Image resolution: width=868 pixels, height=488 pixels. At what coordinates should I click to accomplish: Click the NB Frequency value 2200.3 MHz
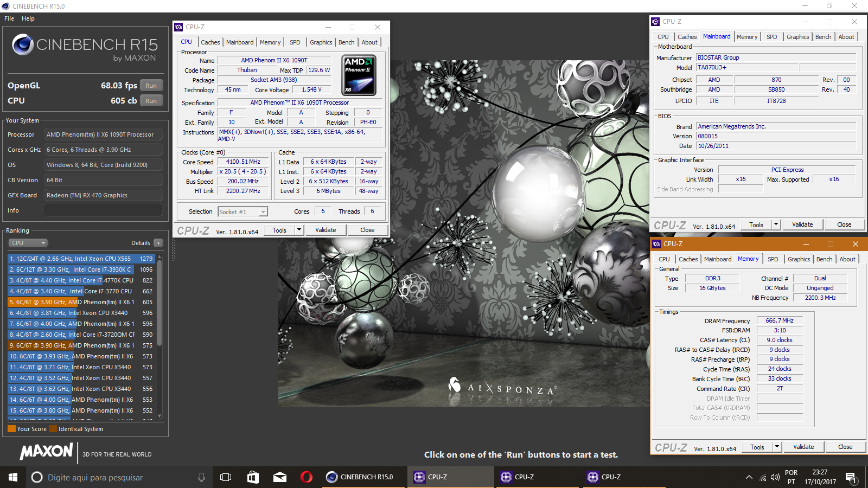pos(820,298)
